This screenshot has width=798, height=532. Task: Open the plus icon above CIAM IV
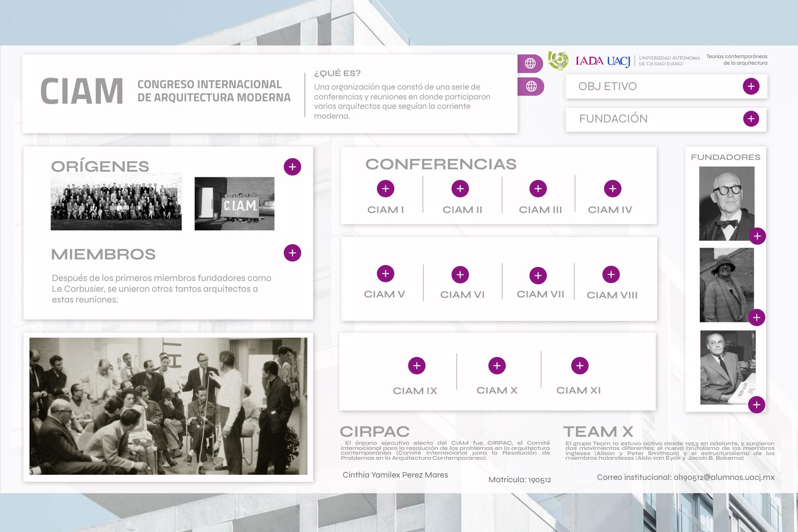point(612,189)
